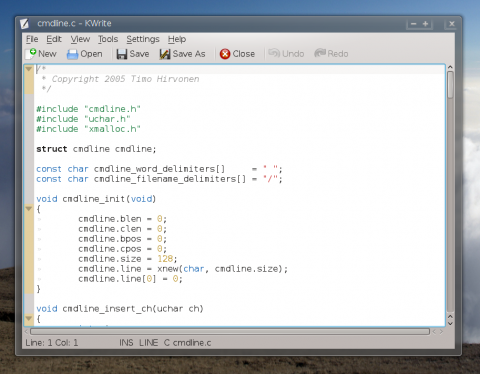This screenshot has height=374, width=480.
Task: Minimize the KWrite window
Action: [413, 24]
